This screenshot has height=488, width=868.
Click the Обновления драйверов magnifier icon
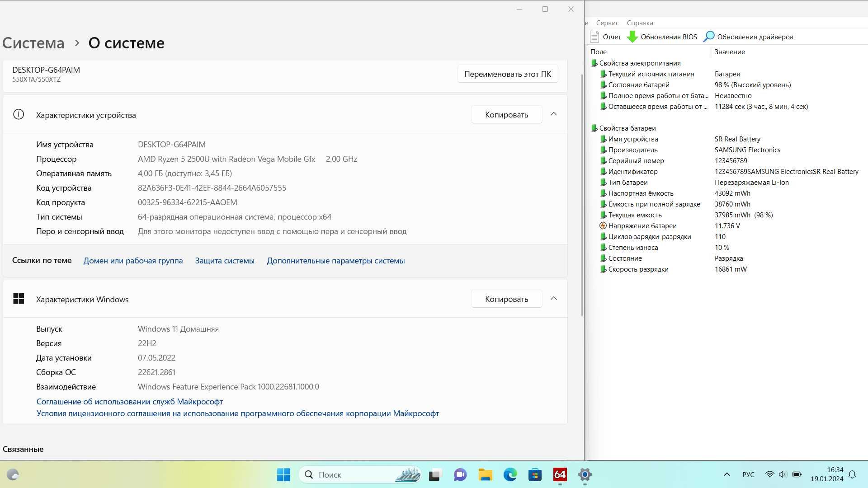click(x=709, y=37)
